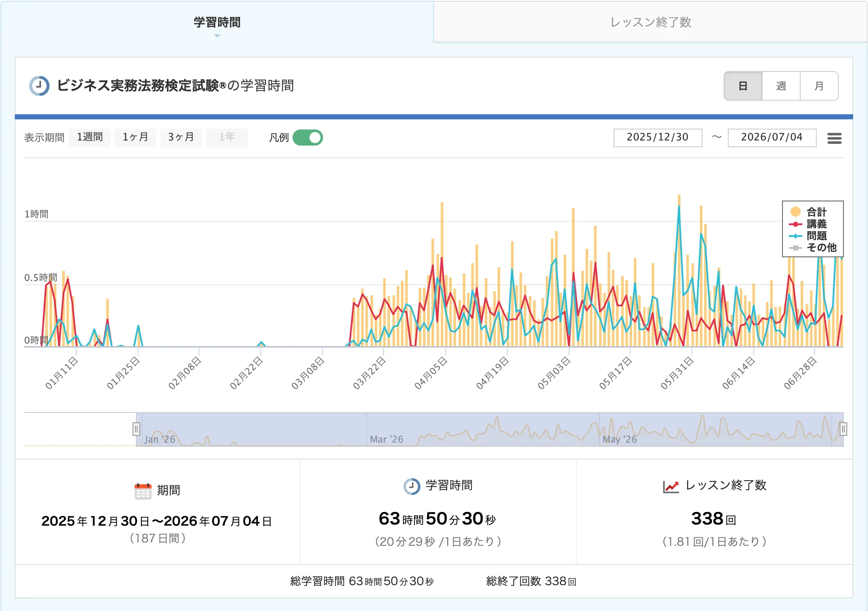Click the chart icon next to レッスン終了数
Image resolution: width=868 pixels, height=611 pixels.
(671, 486)
